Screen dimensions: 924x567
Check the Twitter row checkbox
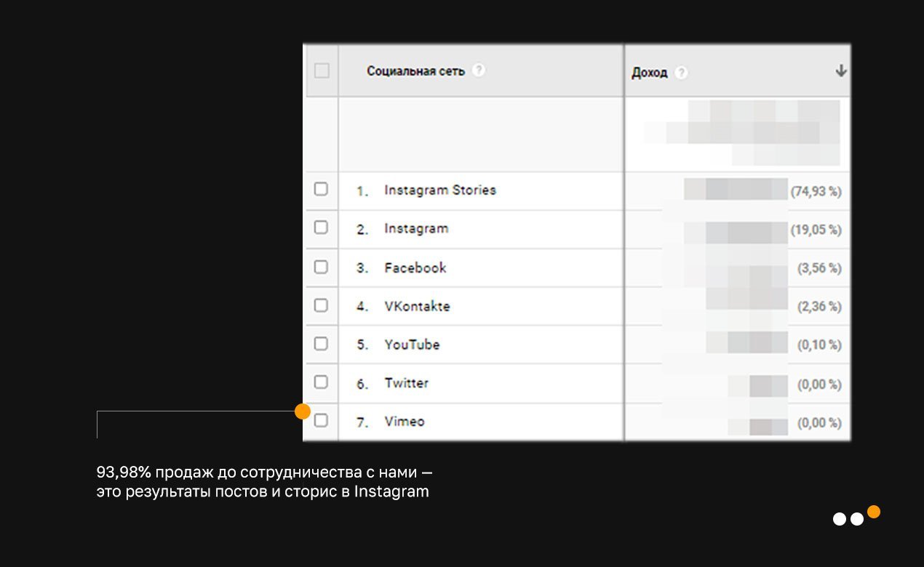click(x=321, y=382)
